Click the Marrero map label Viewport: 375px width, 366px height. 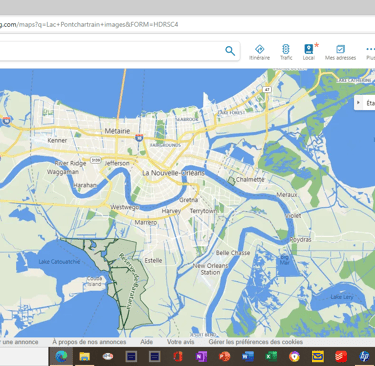(146, 222)
